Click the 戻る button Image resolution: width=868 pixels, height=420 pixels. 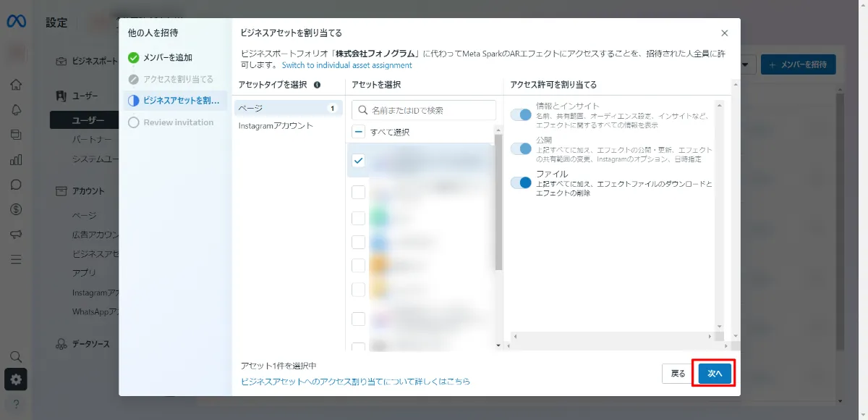(x=678, y=374)
